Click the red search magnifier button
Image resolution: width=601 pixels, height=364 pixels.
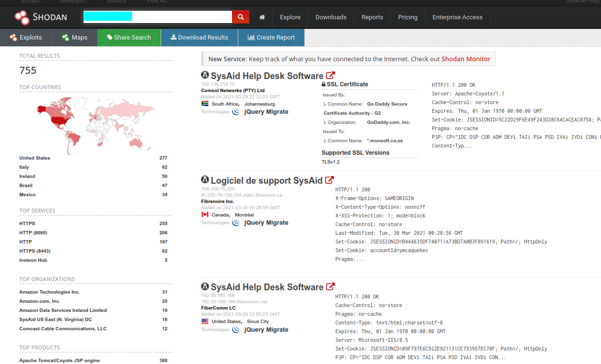(x=240, y=17)
